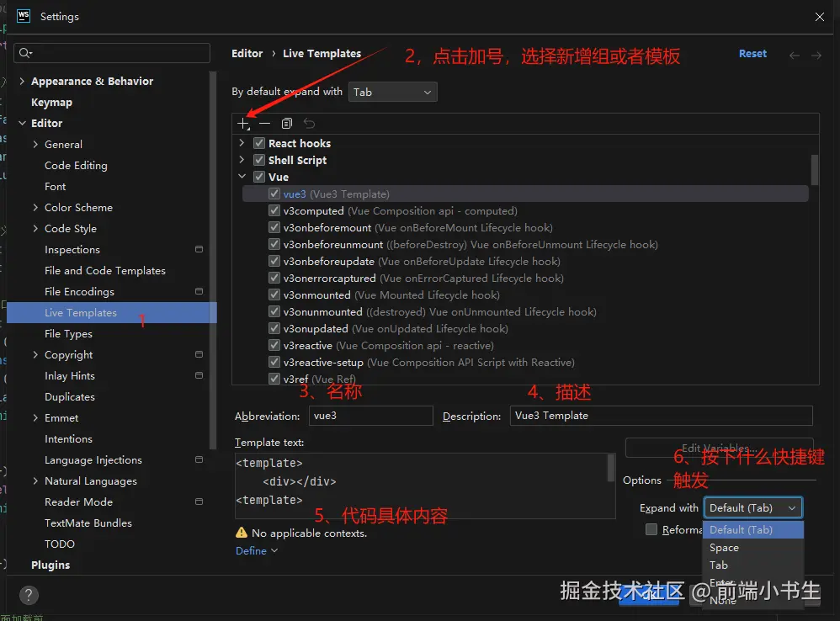Screen dimensions: 840x621
Task: Click the Reset link
Action: click(x=752, y=54)
